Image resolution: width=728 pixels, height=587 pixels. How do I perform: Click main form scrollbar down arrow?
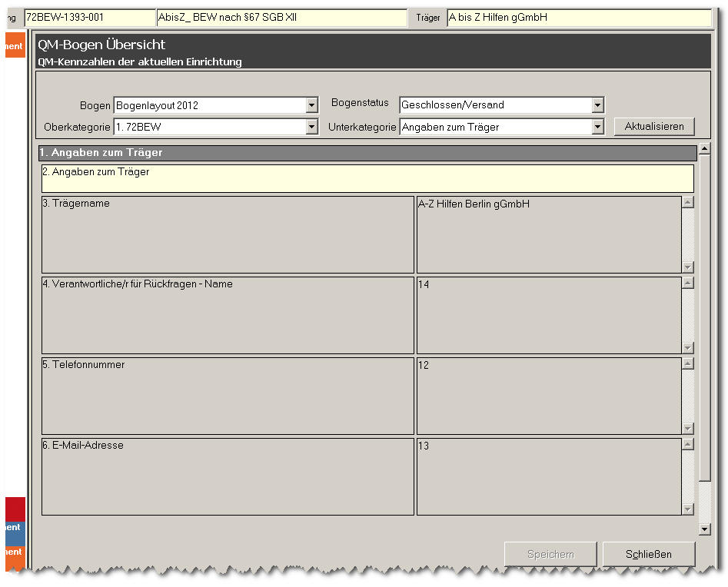(x=705, y=529)
